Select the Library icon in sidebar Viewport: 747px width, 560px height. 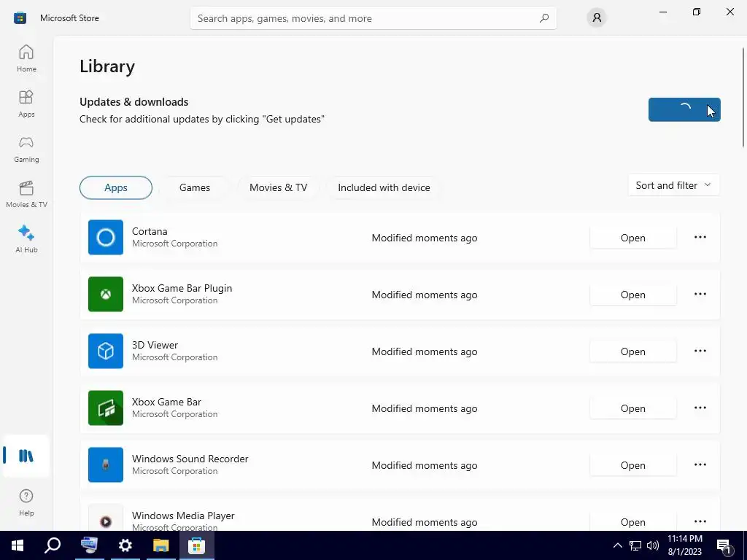[26, 456]
